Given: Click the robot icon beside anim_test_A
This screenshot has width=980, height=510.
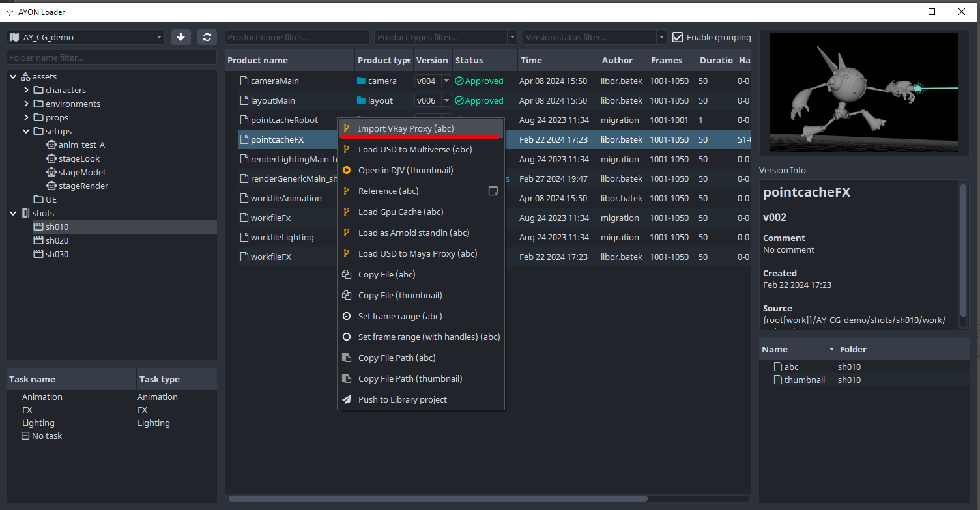Looking at the screenshot, I should (x=51, y=145).
